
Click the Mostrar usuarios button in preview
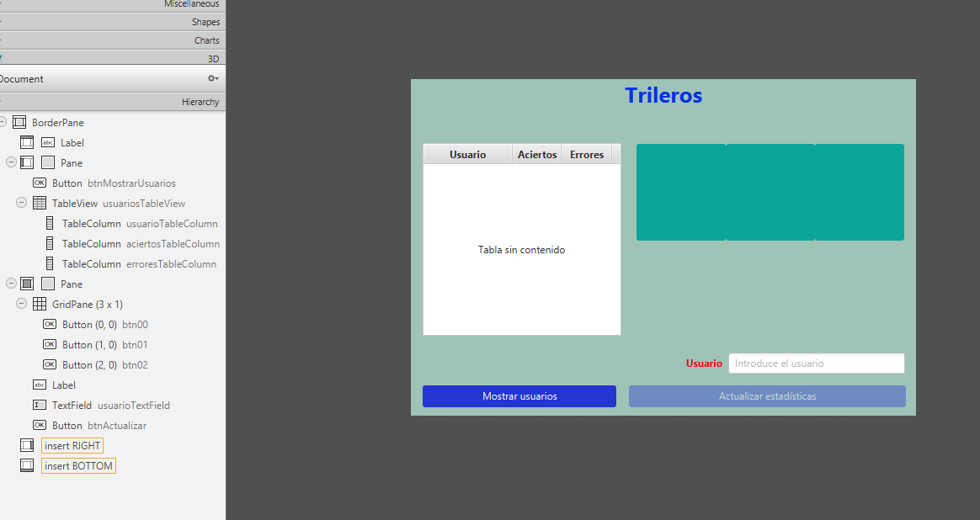(519, 396)
